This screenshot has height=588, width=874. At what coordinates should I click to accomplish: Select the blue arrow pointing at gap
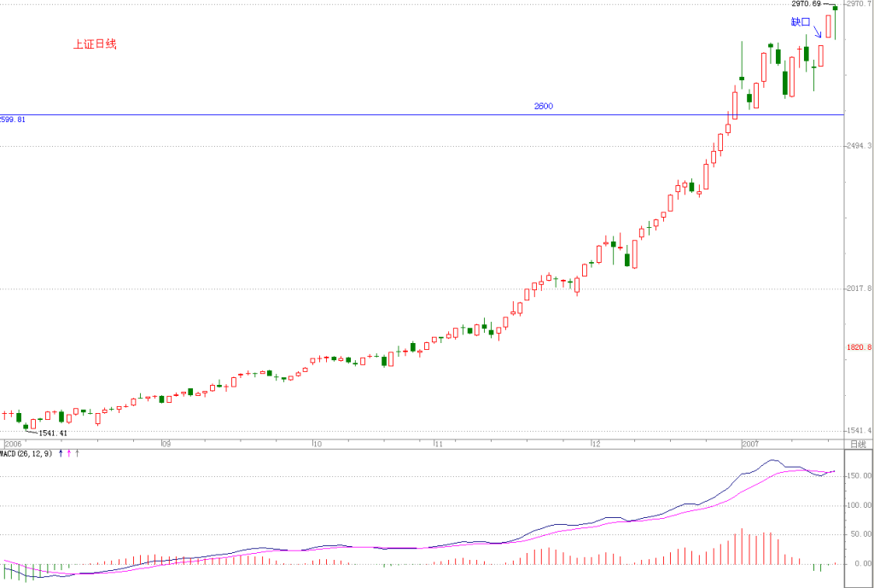[x=818, y=32]
